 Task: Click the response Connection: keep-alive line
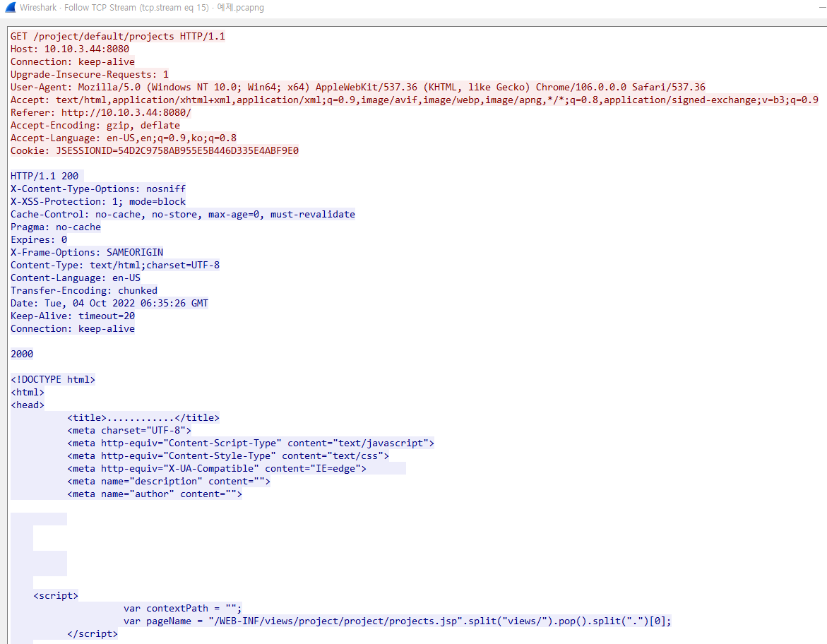tap(73, 328)
